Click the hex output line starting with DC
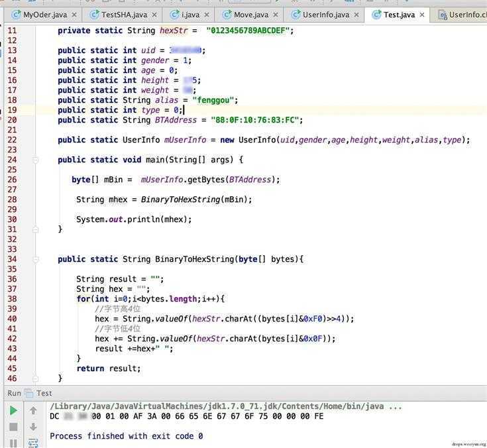The height and width of the screenshot is (448, 487). click(187, 416)
